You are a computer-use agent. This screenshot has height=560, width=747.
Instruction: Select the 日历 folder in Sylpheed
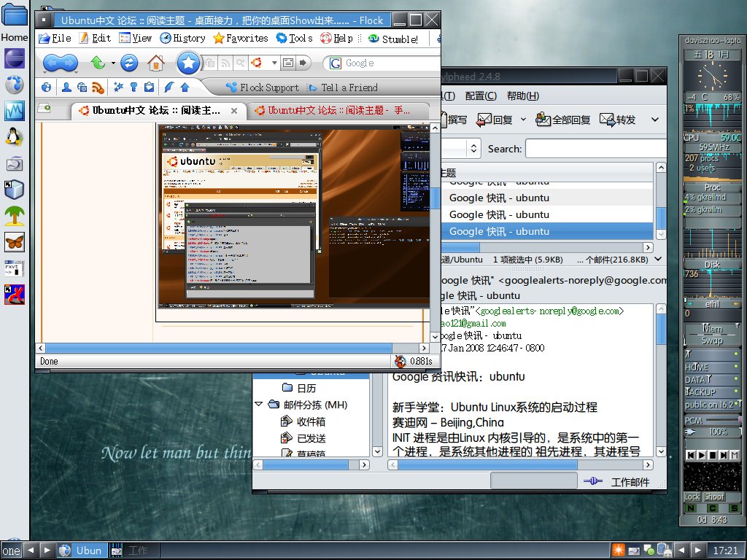[x=298, y=388]
